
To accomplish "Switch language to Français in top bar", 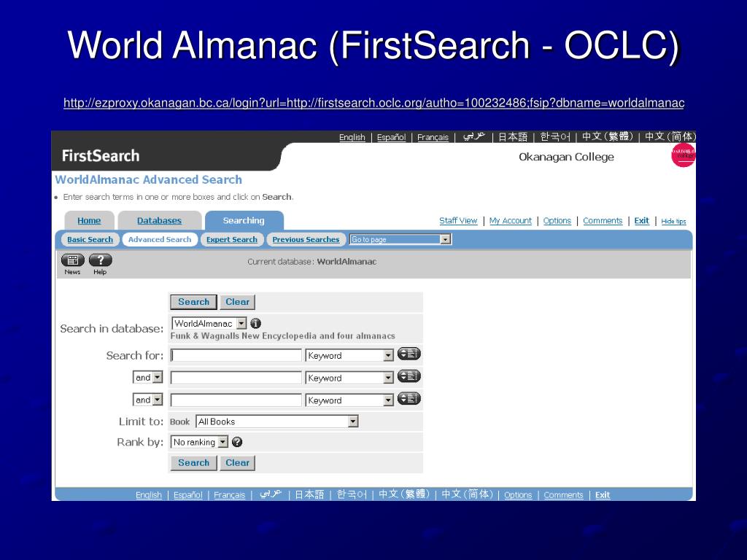I will pyautogui.click(x=433, y=137).
